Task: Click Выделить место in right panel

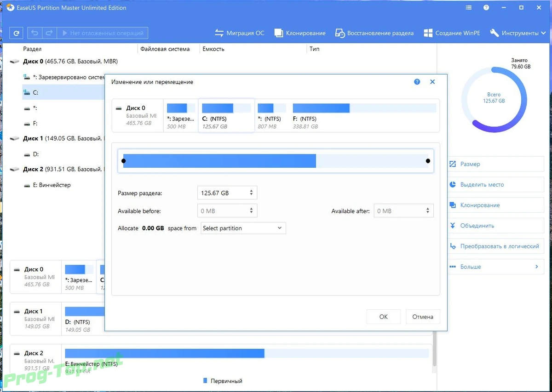Action: [x=495, y=185]
